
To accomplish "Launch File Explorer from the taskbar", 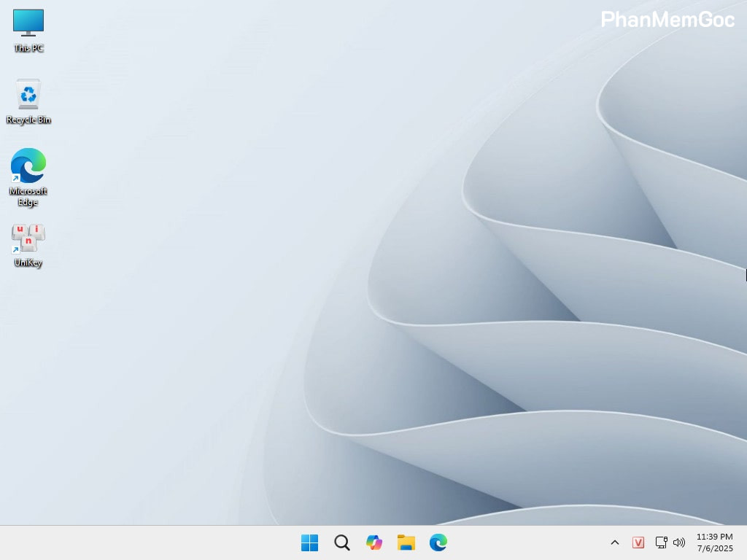I will pyautogui.click(x=406, y=542).
